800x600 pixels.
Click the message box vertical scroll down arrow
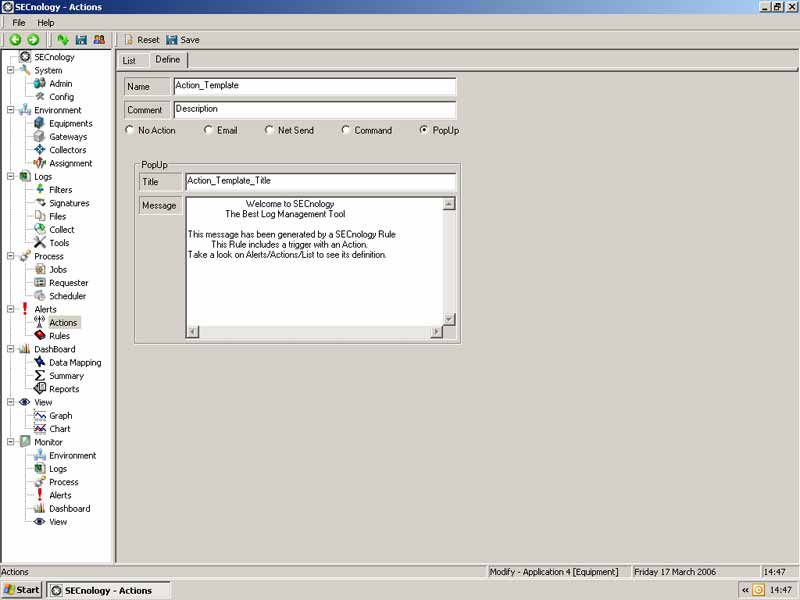449,319
